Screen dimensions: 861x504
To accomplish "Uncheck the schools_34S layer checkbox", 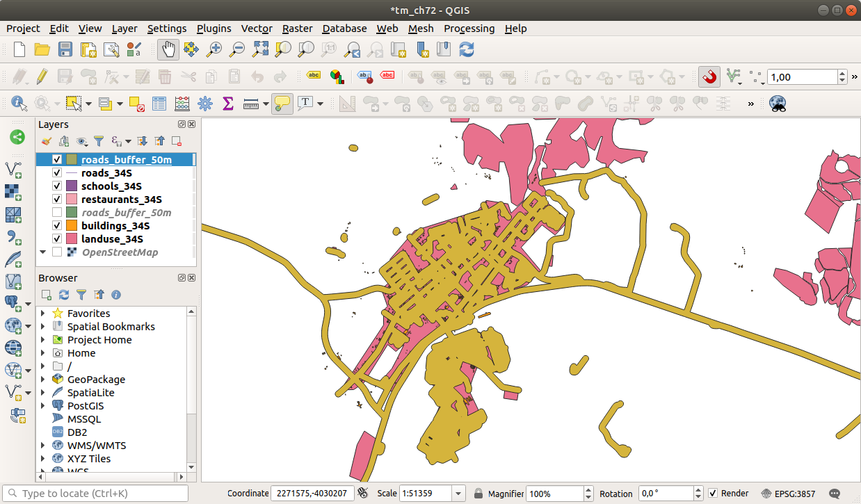I will coord(57,186).
